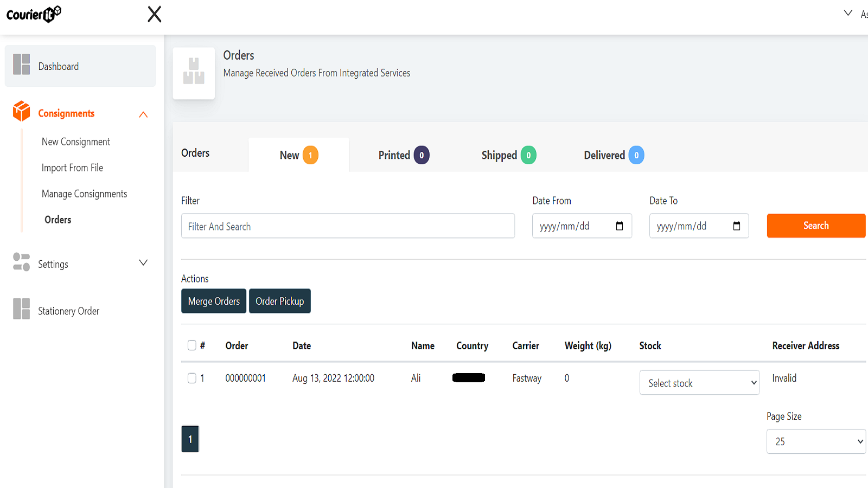Click the orange Consignments box icon
This screenshot has height=488, width=868.
pyautogui.click(x=22, y=111)
